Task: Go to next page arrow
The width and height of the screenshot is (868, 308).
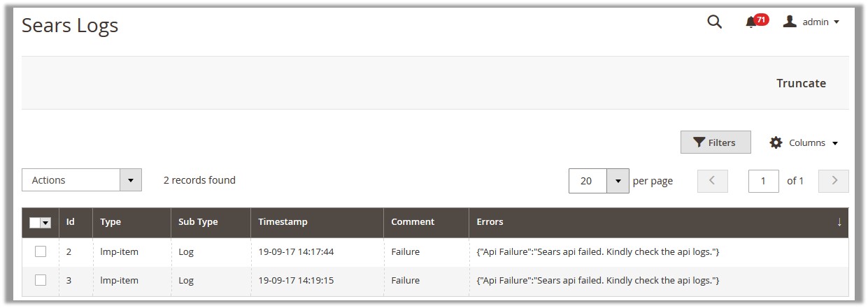Action: pos(834,181)
